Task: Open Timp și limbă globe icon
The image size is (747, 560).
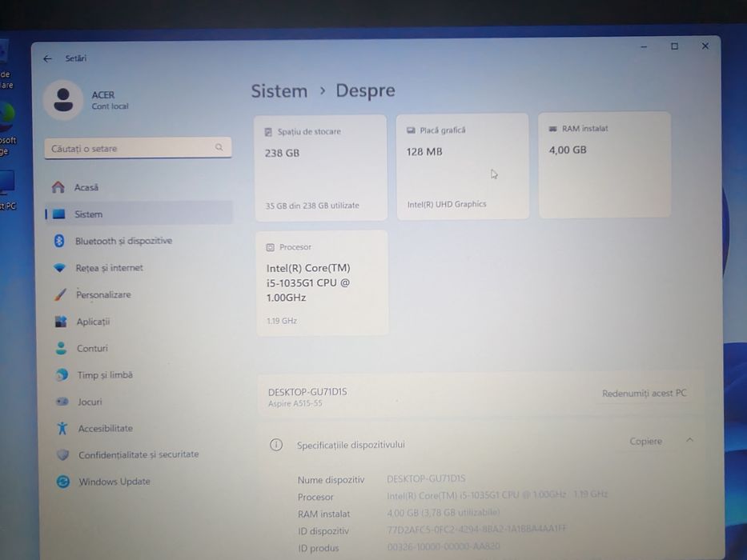Action: 62,374
